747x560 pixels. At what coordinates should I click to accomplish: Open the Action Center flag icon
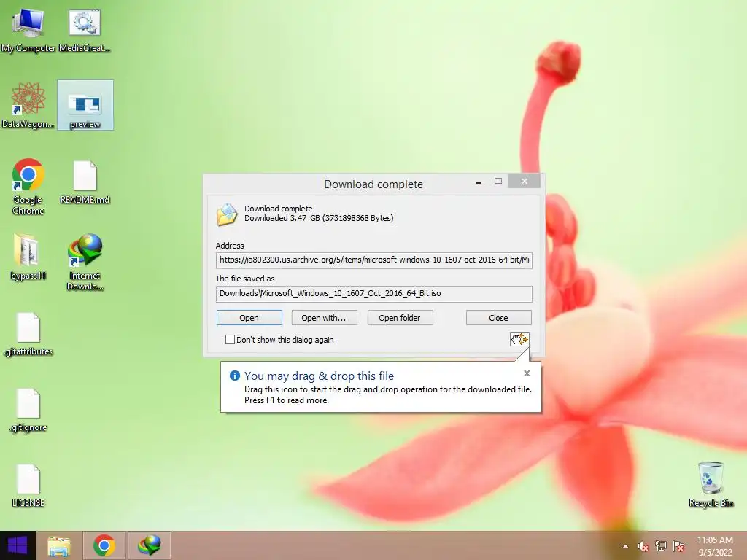678,546
